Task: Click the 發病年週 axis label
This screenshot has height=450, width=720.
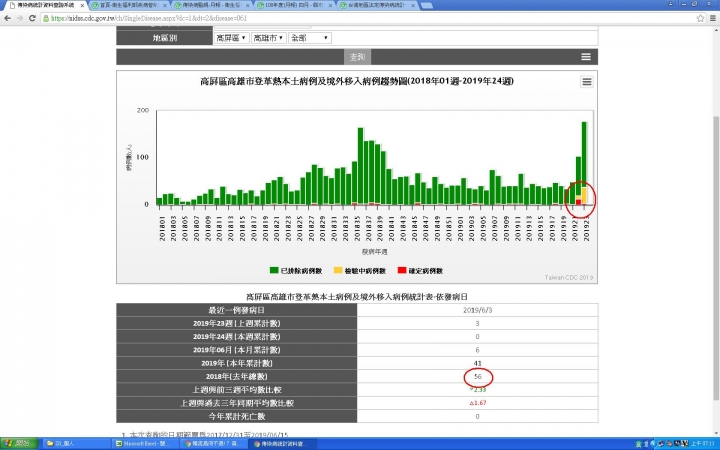Action: click(374, 252)
